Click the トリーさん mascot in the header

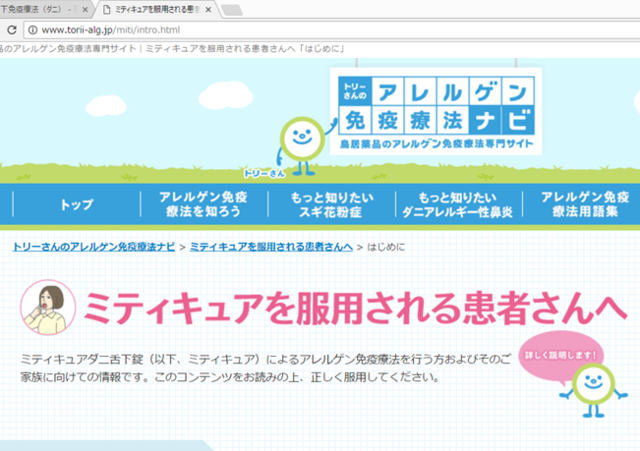tap(302, 147)
